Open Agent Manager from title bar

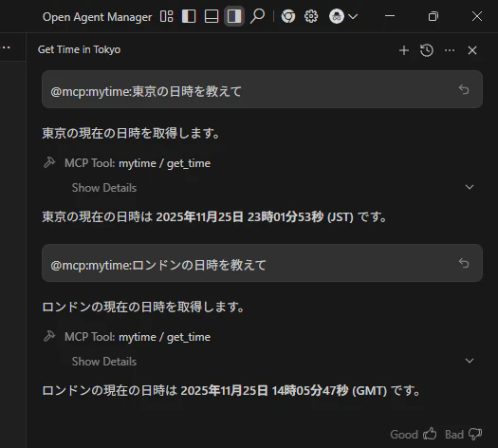[97, 17]
